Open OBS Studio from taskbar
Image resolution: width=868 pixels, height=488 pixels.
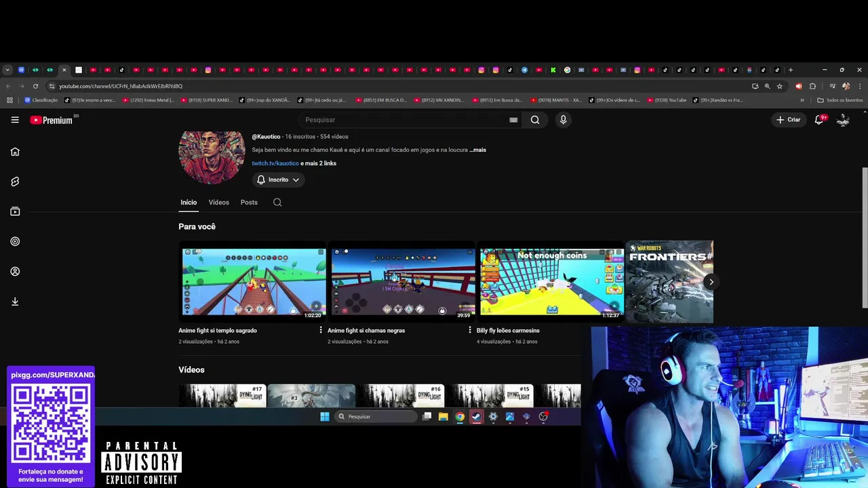point(543,417)
